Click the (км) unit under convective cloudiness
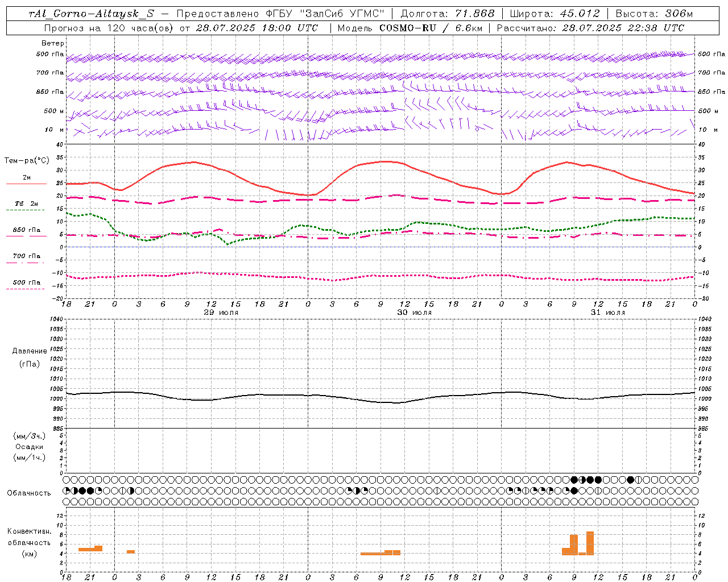 pos(30,554)
